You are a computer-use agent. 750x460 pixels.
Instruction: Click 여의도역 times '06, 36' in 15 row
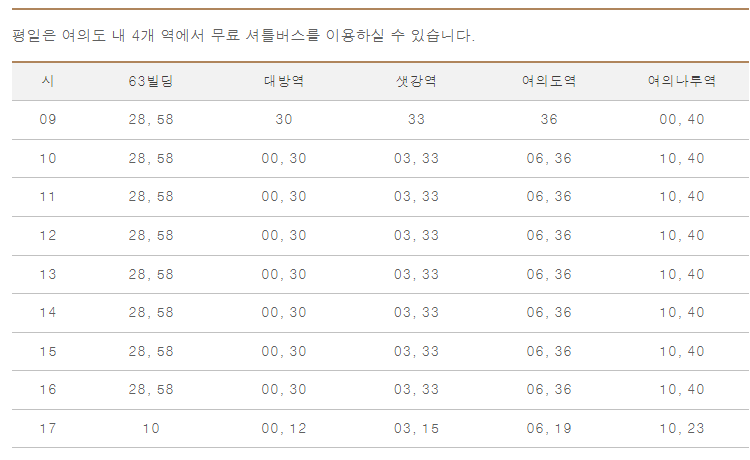(x=549, y=351)
